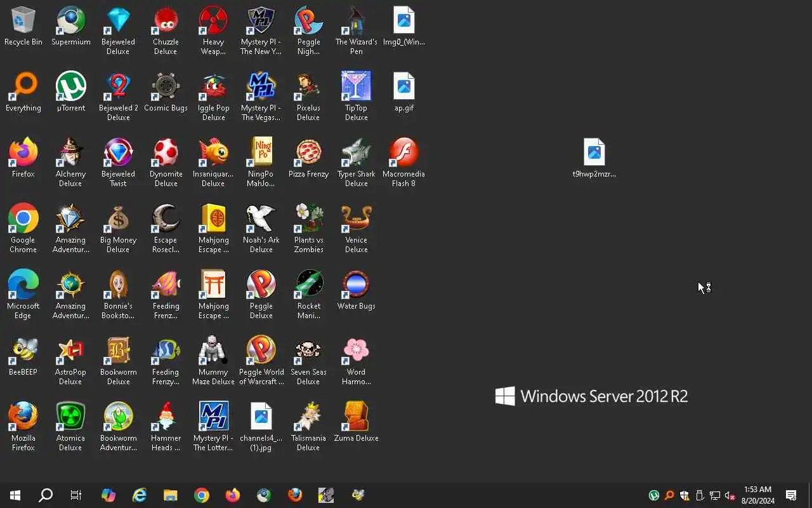The width and height of the screenshot is (812, 508).
Task: Select the NingPo MahJong shortcut
Action: click(x=261, y=163)
